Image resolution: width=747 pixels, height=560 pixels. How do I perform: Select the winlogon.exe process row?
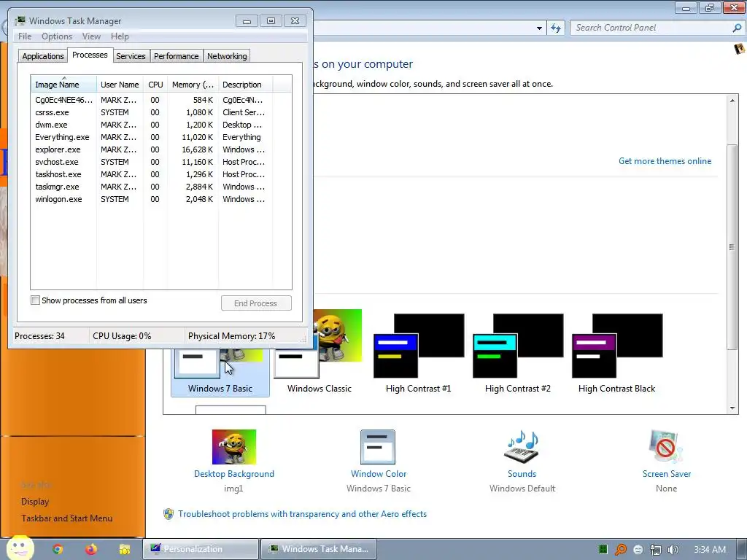(161, 199)
